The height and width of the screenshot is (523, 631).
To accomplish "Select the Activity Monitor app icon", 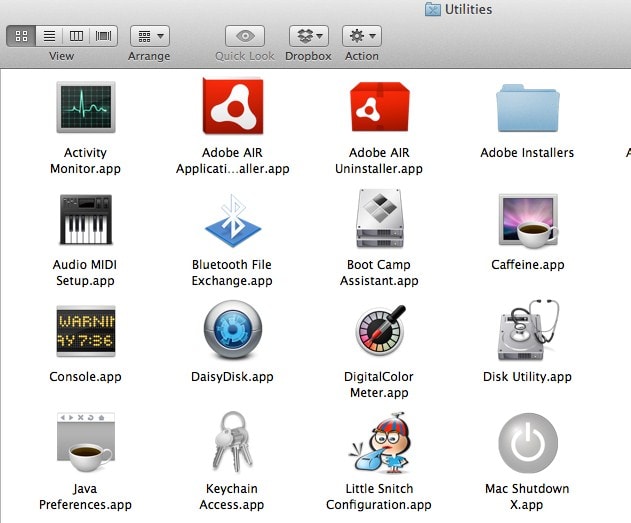I will 86,107.
